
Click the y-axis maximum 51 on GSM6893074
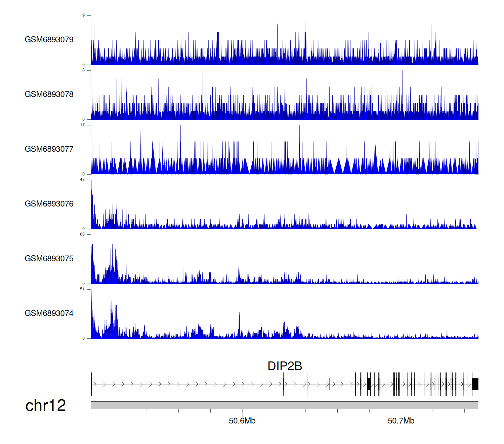[82, 289]
